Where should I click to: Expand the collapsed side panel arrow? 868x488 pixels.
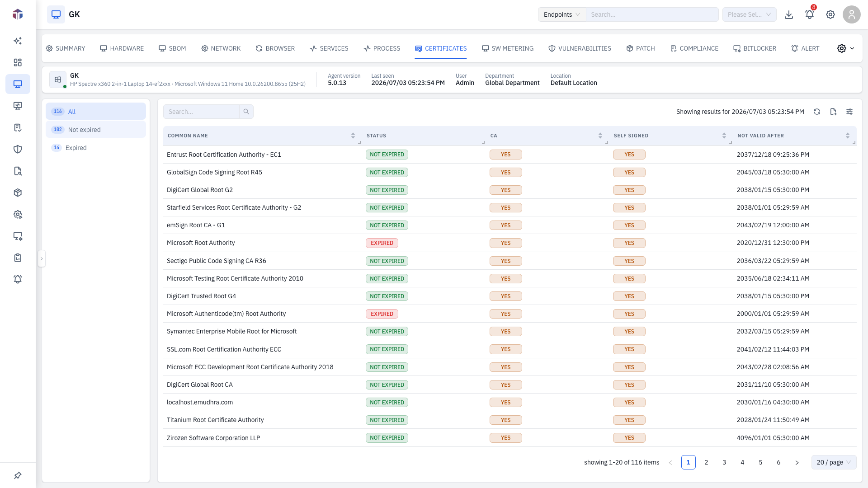point(42,259)
